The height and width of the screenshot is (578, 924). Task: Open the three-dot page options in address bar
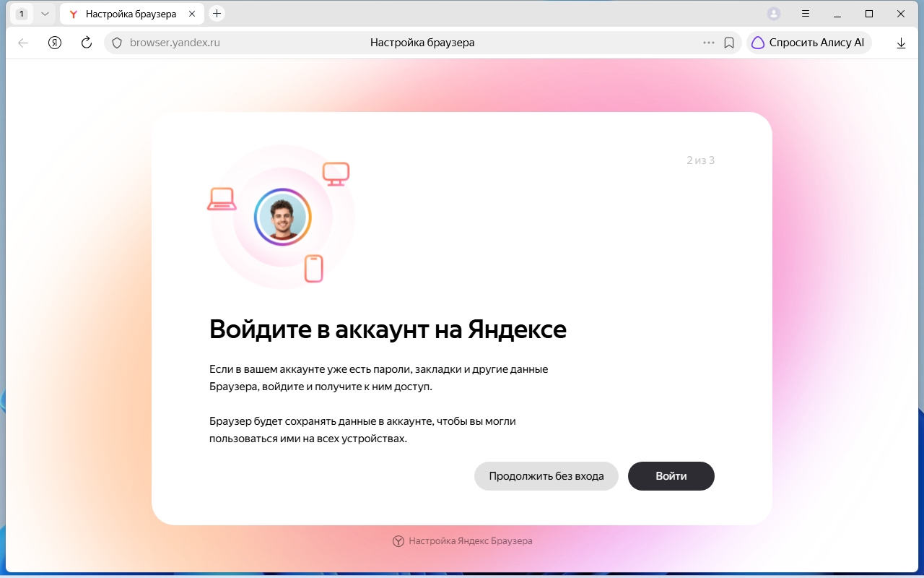click(709, 43)
